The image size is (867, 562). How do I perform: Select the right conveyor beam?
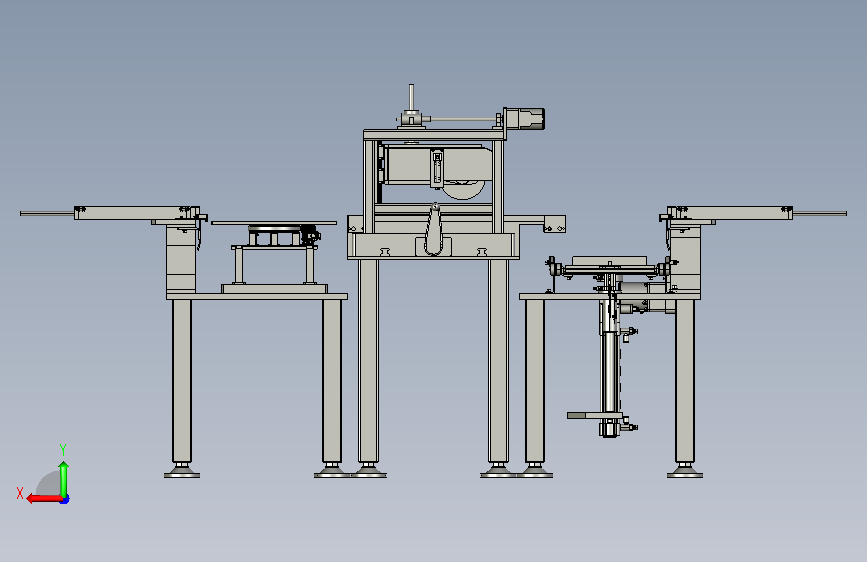[x=732, y=213]
